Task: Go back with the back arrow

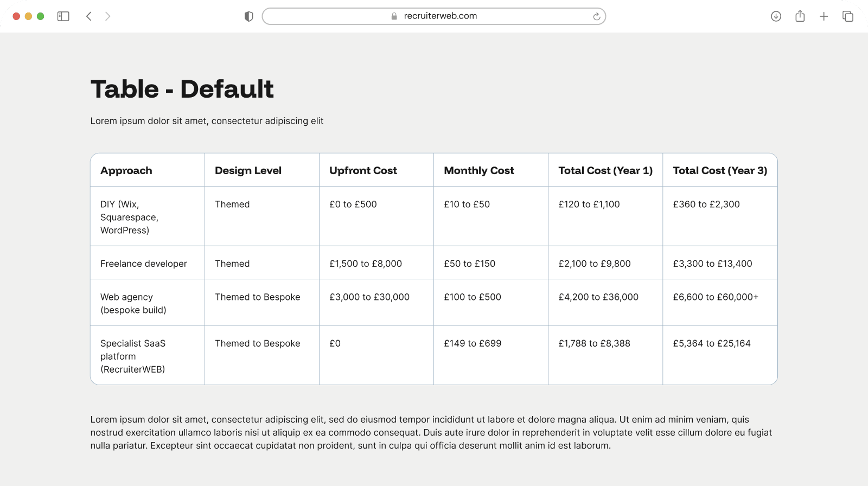Action: tap(89, 16)
